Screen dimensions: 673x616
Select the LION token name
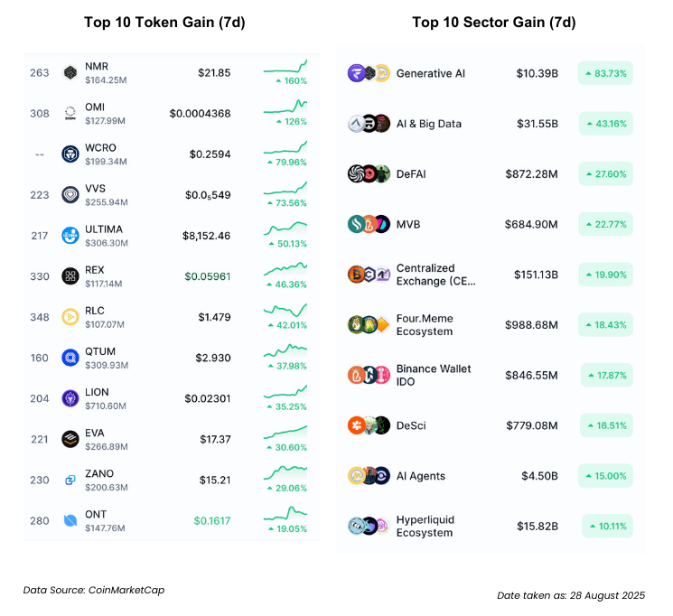point(97,392)
